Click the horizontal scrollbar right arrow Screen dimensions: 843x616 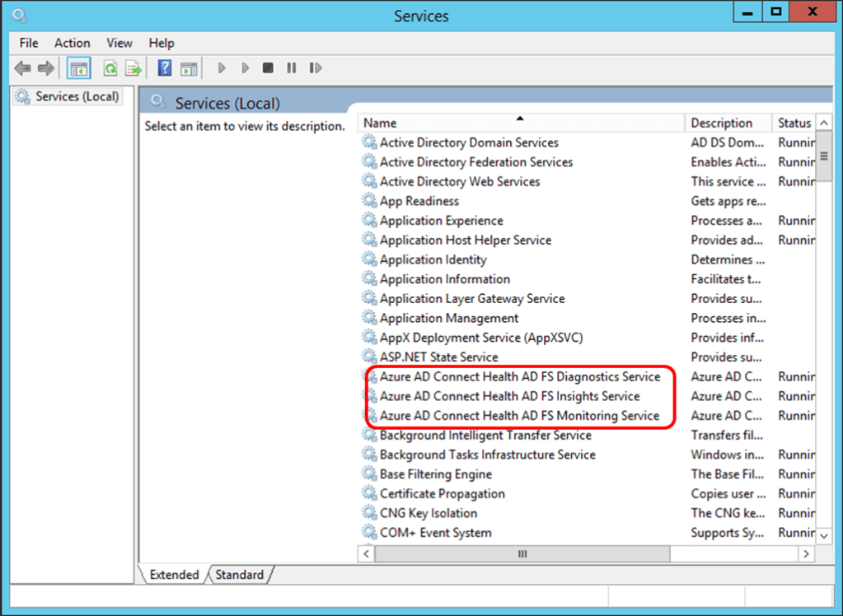(807, 554)
